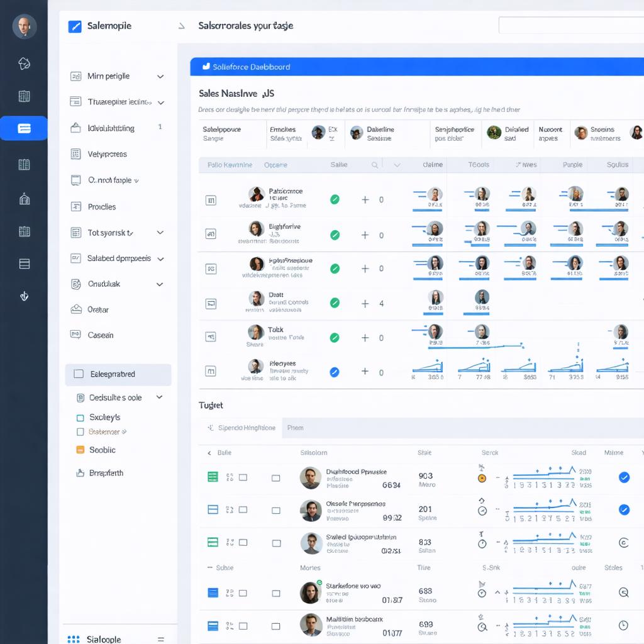Click the menu lines icon beside Sialoople

coord(161,640)
